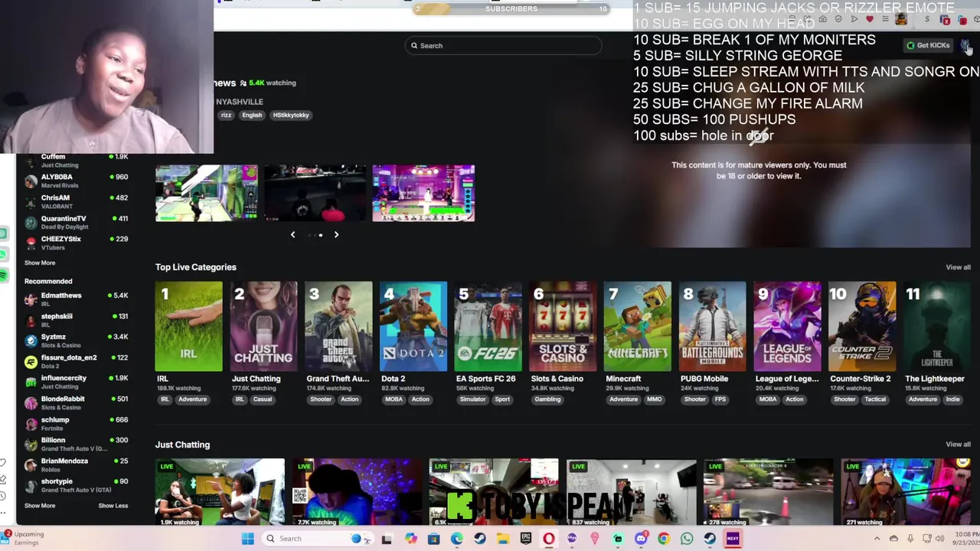Open Edmatthews channel in Recommended
The height and width of the screenshot is (551, 980).
click(x=77, y=298)
